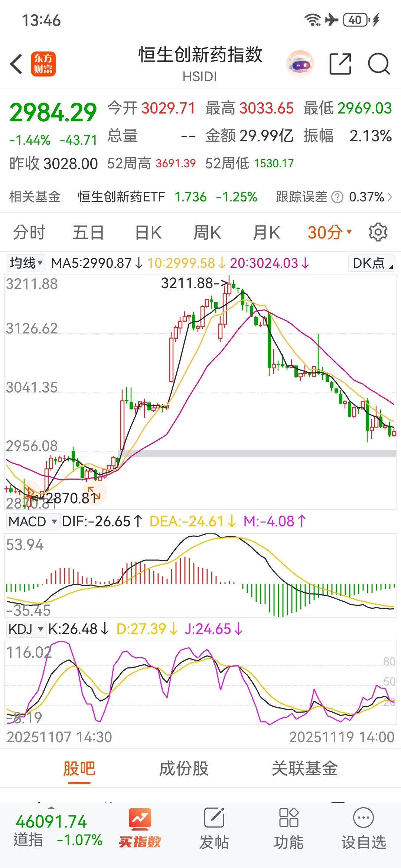Image resolution: width=401 pixels, height=868 pixels.
Task: Open the MACD indicator dropdown
Action: coord(33,522)
